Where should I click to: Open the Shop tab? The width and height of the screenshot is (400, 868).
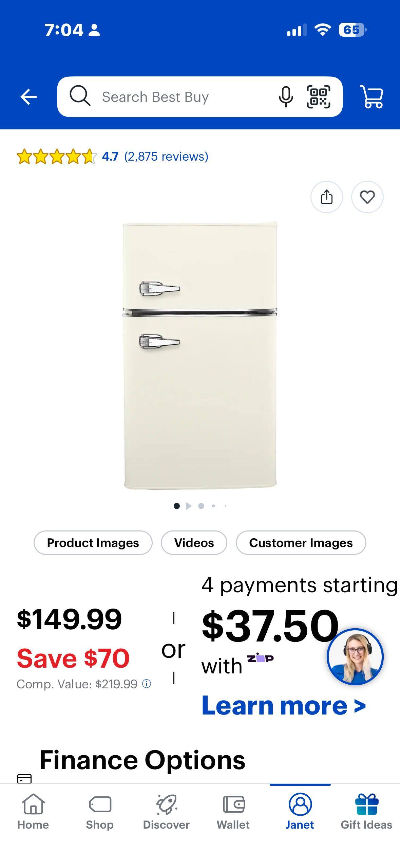tap(100, 812)
